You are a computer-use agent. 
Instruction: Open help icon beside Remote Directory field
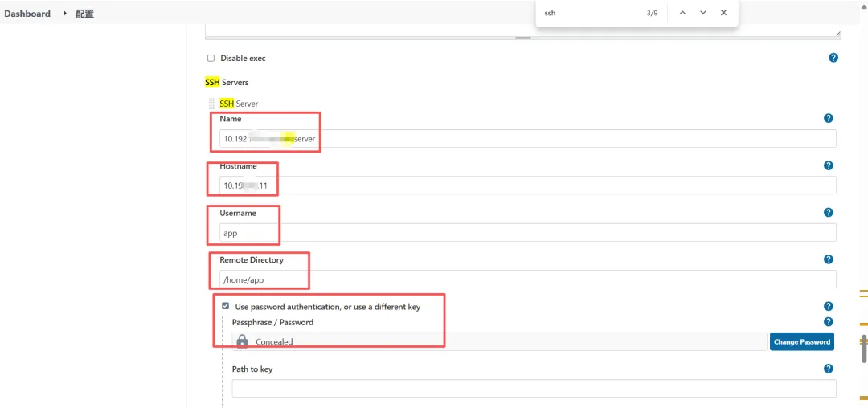coord(828,259)
